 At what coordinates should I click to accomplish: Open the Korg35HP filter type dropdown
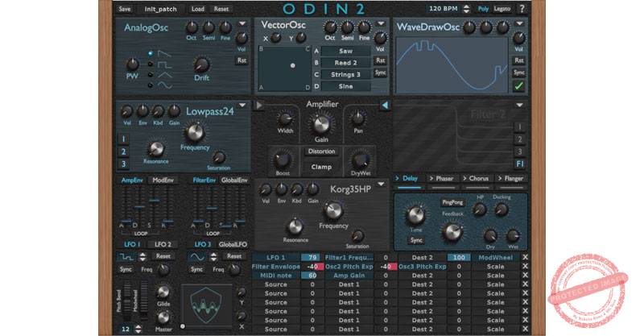pos(381,185)
